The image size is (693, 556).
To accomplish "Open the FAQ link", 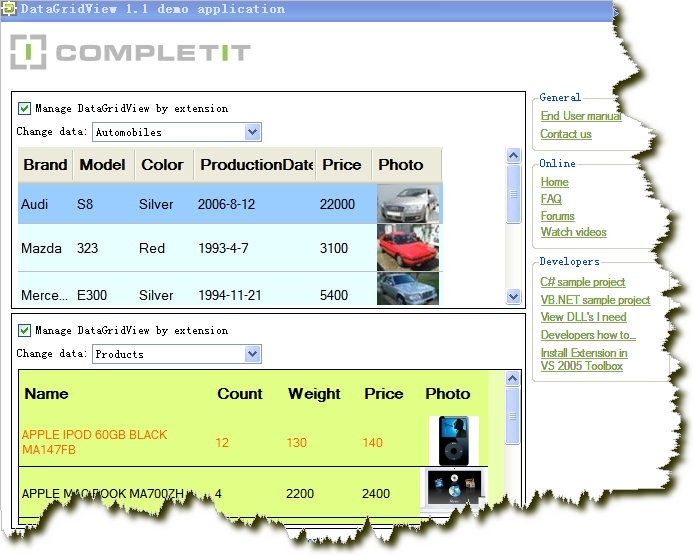I will [551, 199].
